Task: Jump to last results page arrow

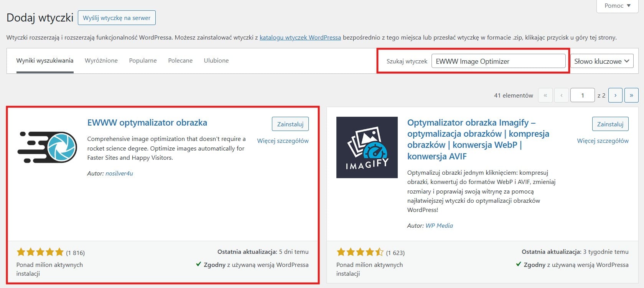Action: (631, 95)
